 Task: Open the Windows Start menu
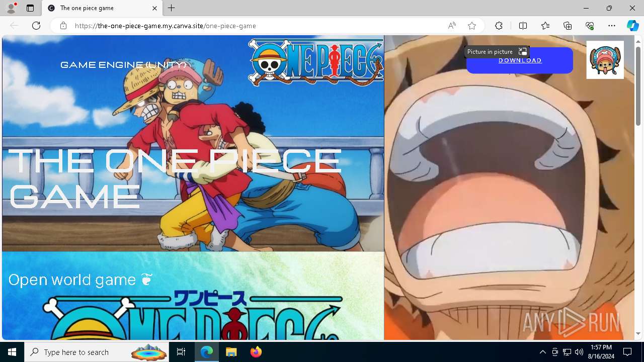click(12, 352)
